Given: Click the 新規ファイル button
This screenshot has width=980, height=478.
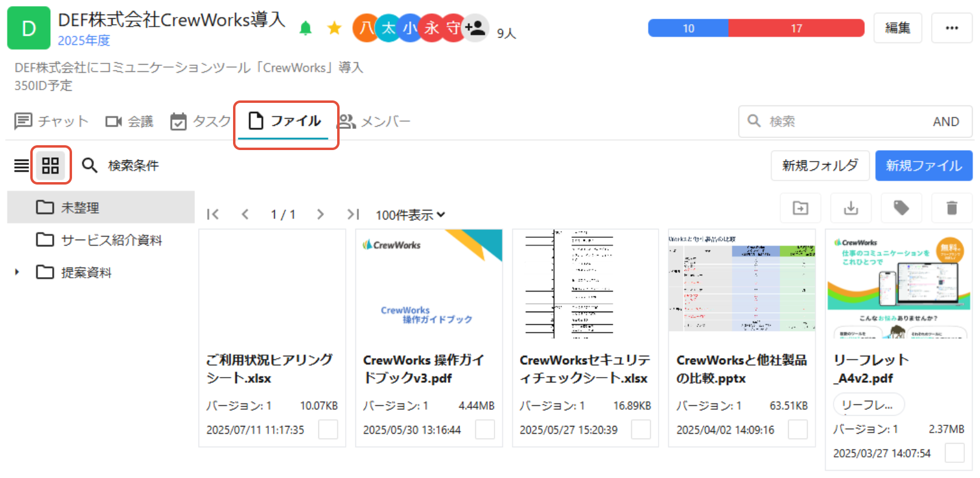Looking at the screenshot, I should point(924,166).
